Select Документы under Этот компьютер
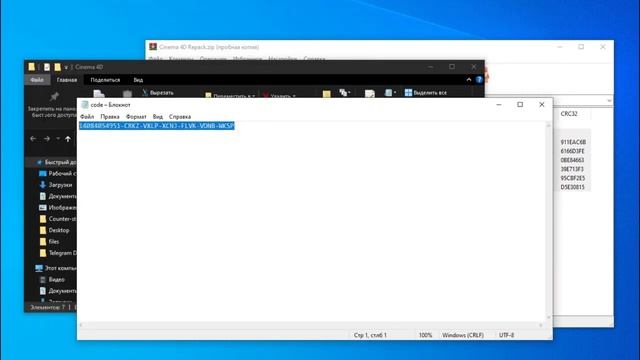 coord(58,291)
